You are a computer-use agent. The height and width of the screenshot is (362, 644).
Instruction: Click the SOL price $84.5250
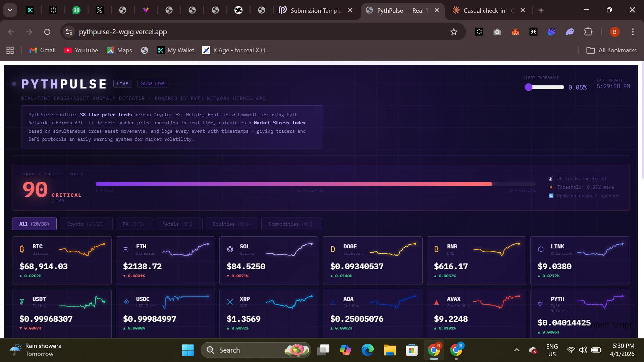[x=246, y=266]
